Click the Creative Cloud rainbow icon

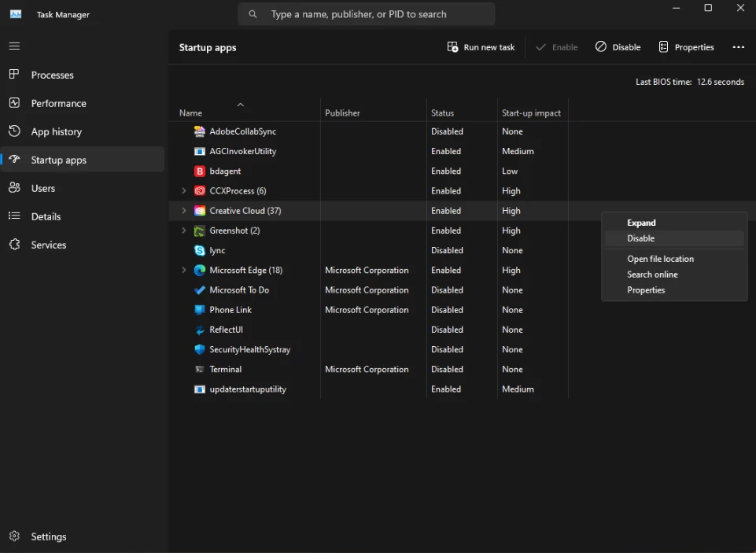199,211
